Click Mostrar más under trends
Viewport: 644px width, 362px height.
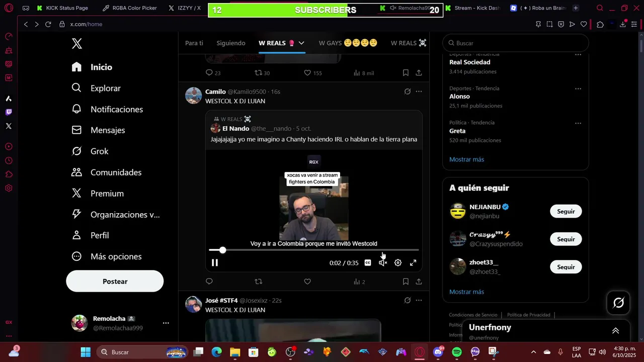466,159
